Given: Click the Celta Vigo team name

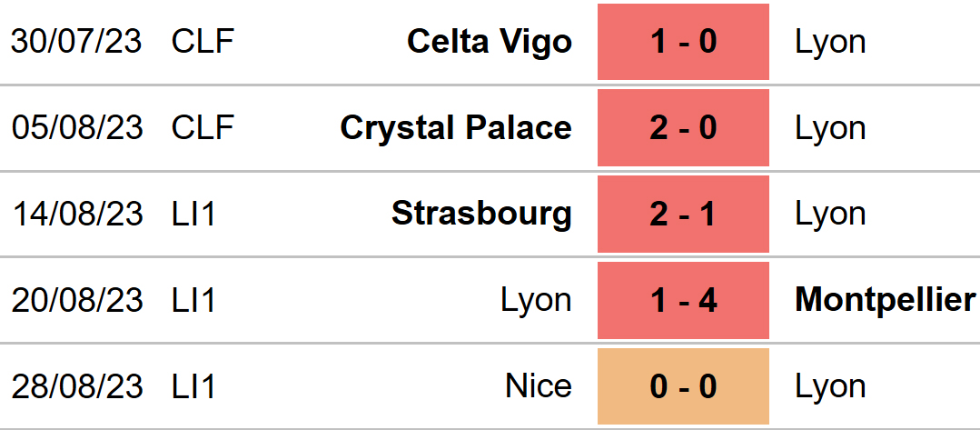Looking at the screenshot, I should point(490,42).
